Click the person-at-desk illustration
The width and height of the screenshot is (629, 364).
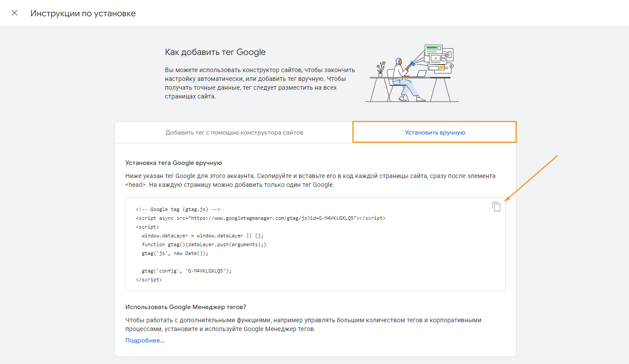click(x=412, y=73)
